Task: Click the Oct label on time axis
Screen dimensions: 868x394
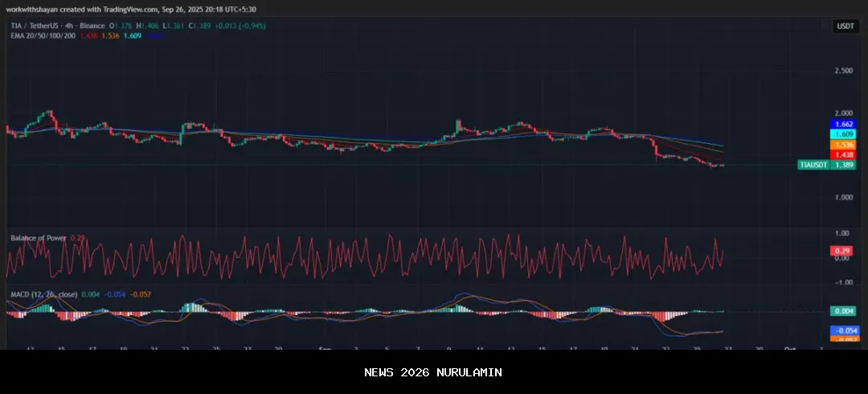Action: pos(790,348)
